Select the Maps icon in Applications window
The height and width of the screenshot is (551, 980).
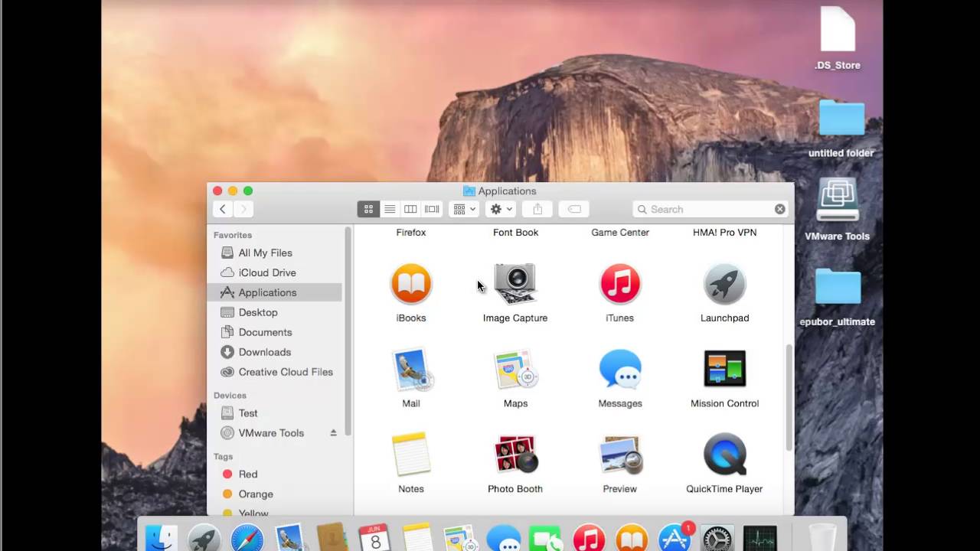515,370
